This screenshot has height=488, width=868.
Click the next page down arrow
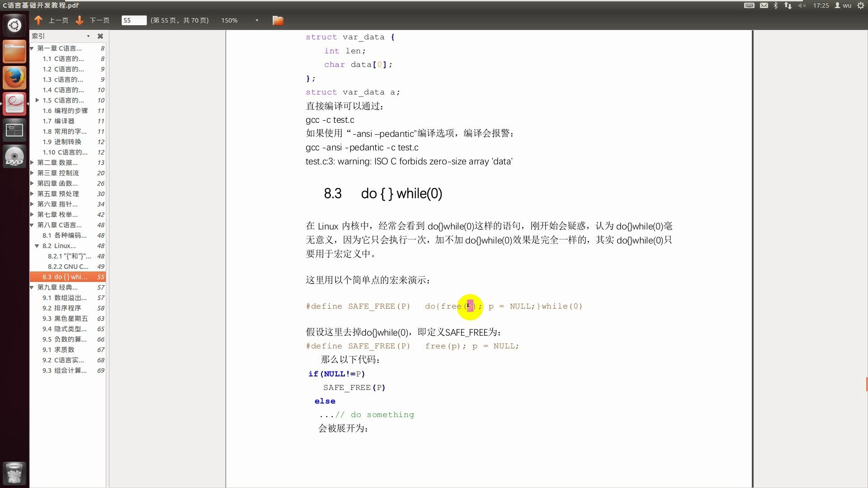(80, 20)
